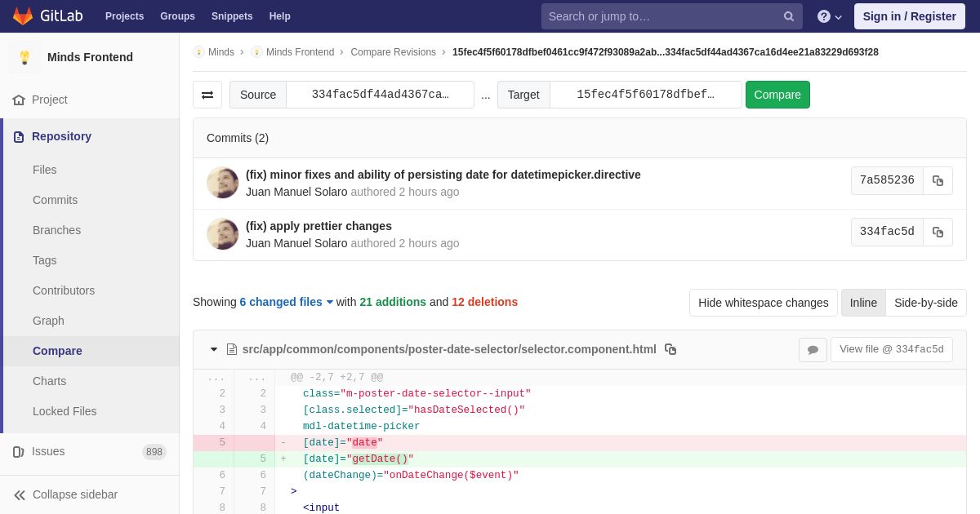This screenshot has width=980, height=514.
Task: Open Help top navigation item
Action: coord(280,16)
